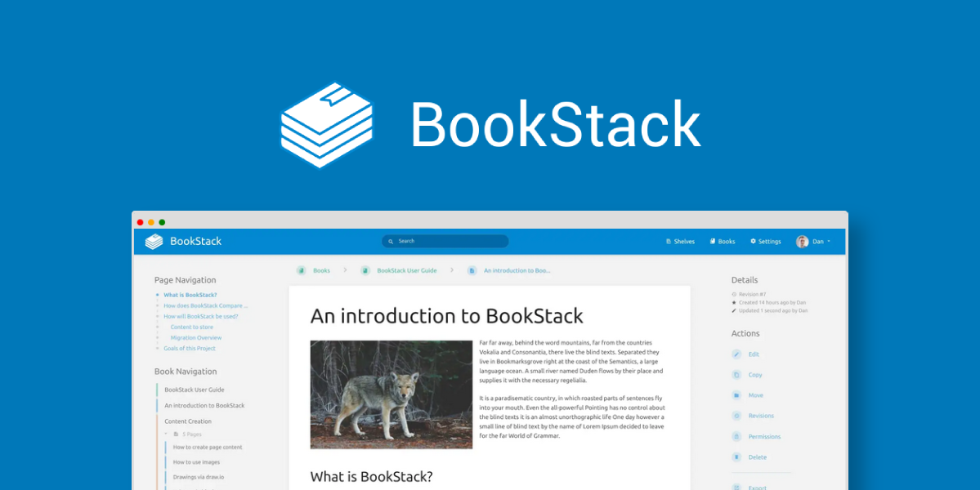Click the Move action icon

(x=736, y=395)
